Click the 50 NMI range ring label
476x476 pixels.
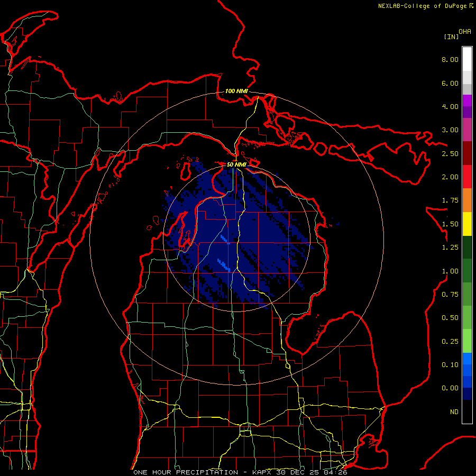(x=236, y=164)
